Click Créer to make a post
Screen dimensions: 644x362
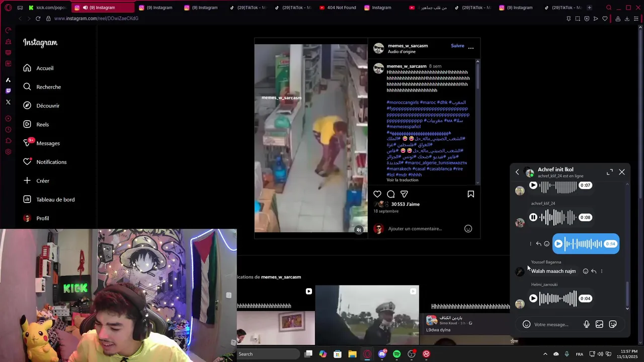click(36, 181)
